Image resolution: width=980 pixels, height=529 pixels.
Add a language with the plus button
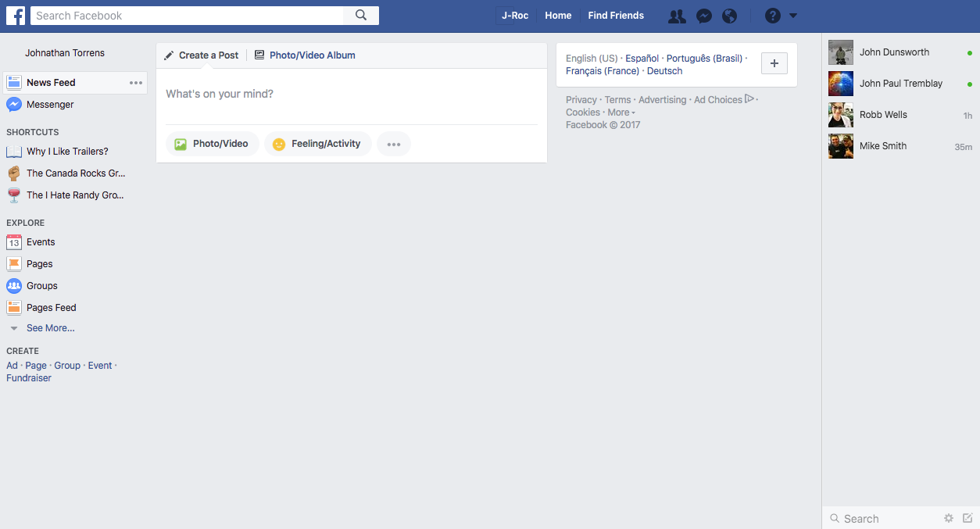pyautogui.click(x=774, y=63)
